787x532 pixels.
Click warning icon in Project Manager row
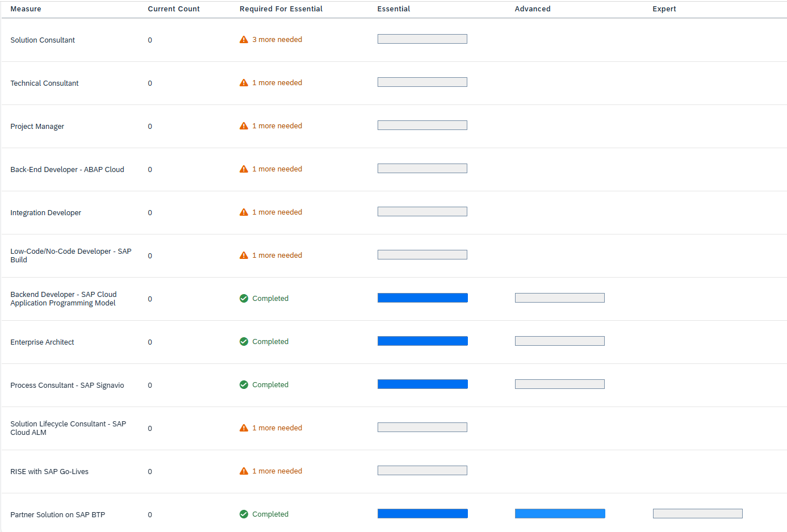pyautogui.click(x=244, y=126)
